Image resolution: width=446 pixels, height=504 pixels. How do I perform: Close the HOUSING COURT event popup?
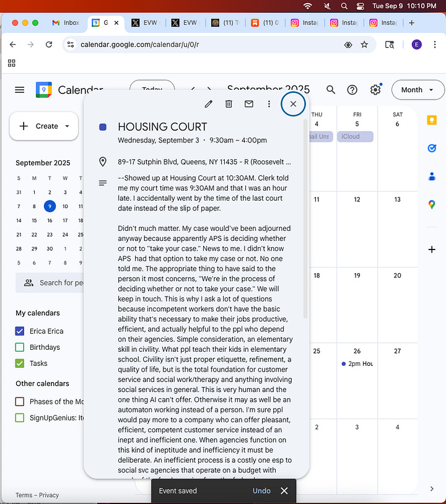pos(293,104)
